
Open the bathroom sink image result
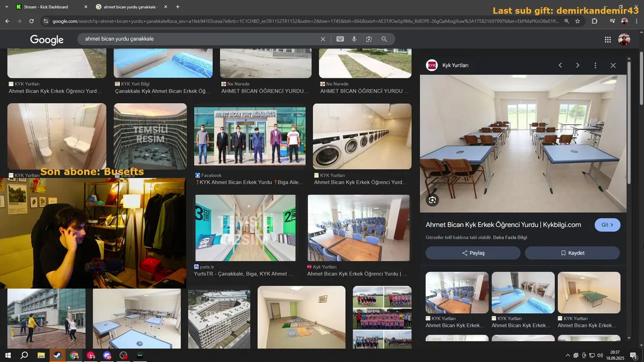tap(57, 136)
